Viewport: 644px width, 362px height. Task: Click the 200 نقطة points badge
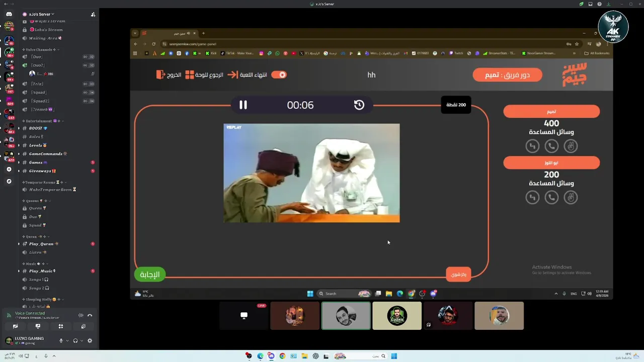click(456, 105)
